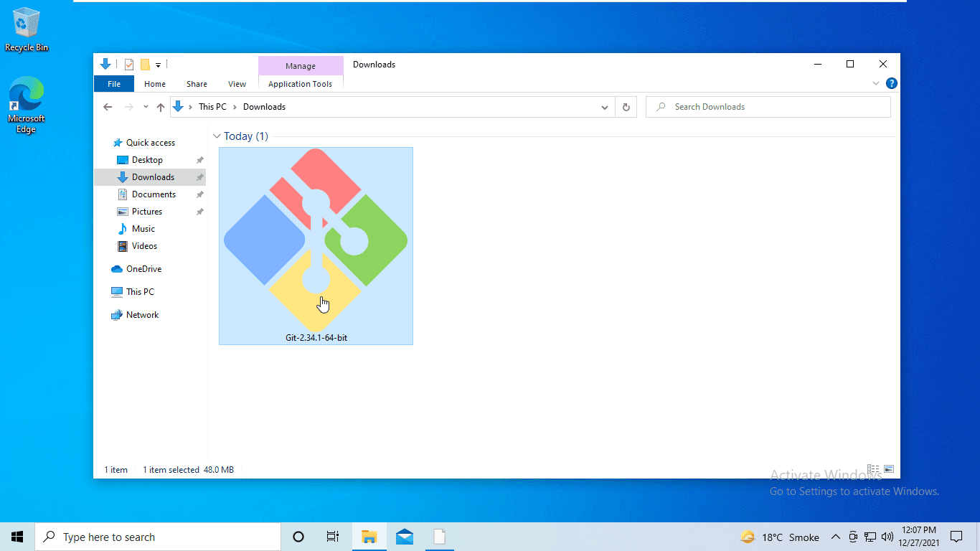
Task: Open File Explorer Help icon
Action: coord(891,83)
